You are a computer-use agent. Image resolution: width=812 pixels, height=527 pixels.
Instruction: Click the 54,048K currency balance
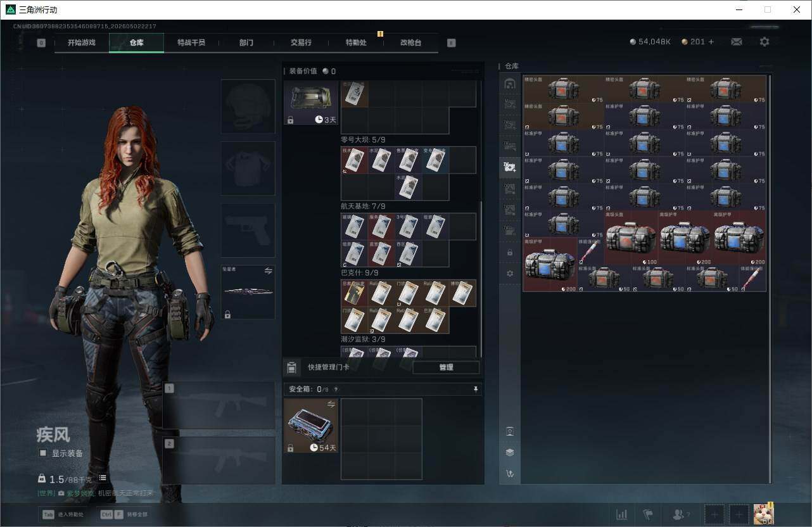[x=650, y=42]
